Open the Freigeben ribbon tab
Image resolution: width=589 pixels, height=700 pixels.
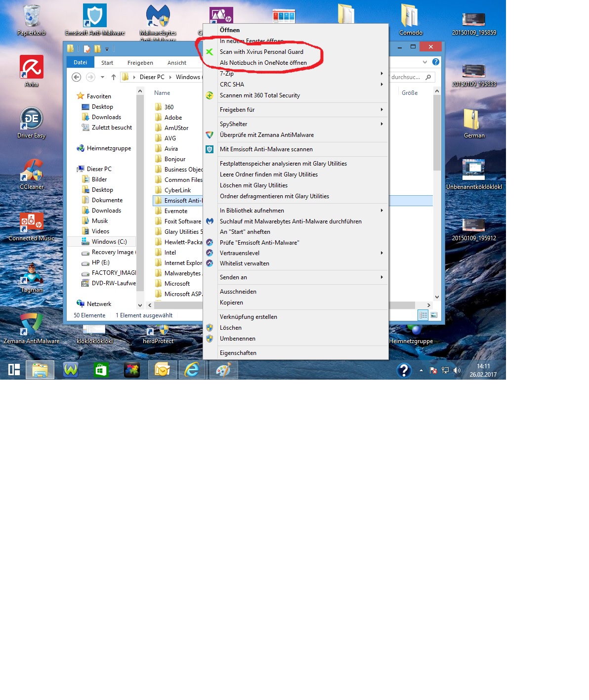coord(140,63)
